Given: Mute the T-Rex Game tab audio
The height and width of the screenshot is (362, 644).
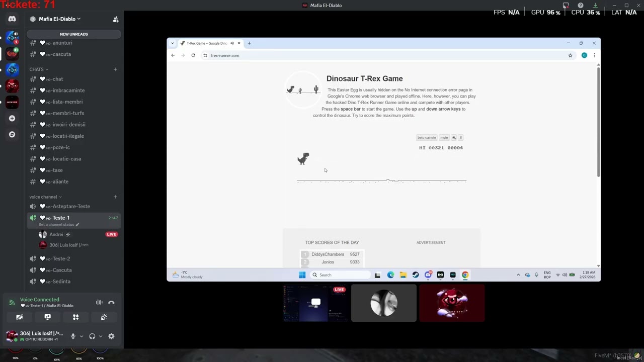Looking at the screenshot, I should 232,43.
